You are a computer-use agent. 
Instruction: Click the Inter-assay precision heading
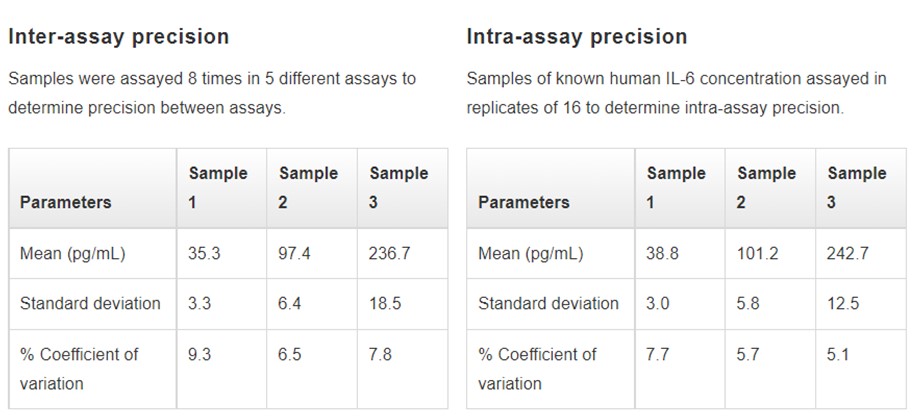pos(118,37)
